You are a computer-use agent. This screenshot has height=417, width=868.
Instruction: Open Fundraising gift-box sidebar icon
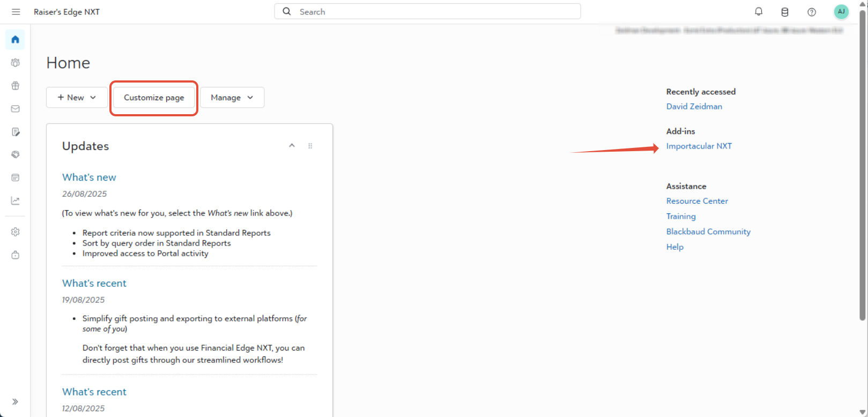(15, 86)
